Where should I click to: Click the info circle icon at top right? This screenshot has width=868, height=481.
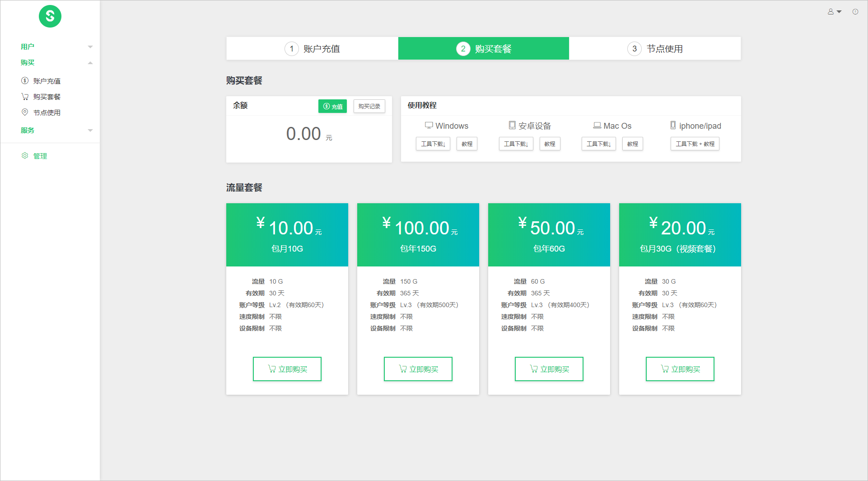855,12
